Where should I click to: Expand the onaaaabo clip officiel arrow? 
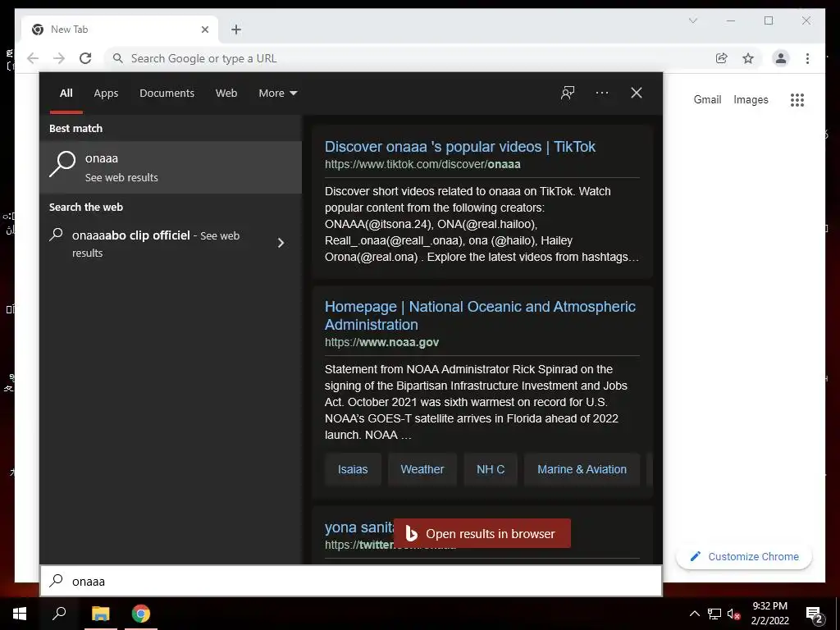pyautogui.click(x=281, y=243)
